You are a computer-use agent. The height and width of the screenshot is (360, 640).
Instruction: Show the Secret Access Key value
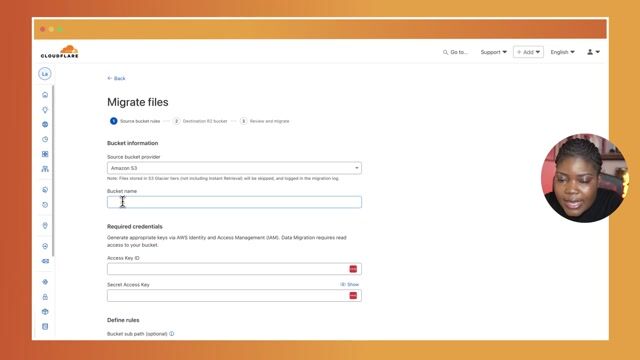350,284
